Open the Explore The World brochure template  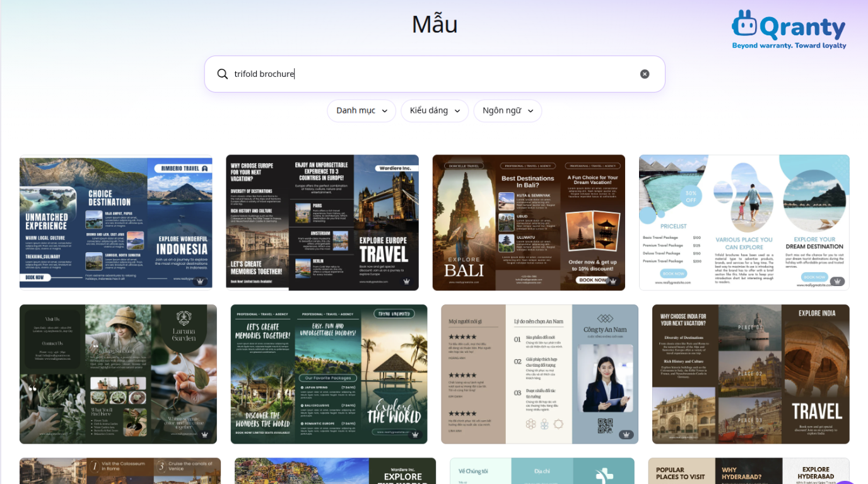click(329, 374)
